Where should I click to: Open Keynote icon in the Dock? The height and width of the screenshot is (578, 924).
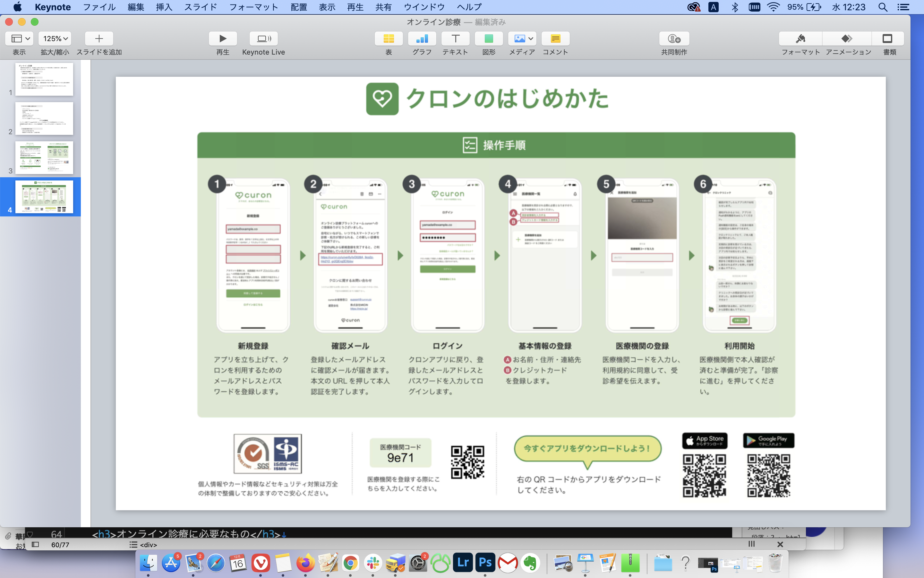(585, 563)
